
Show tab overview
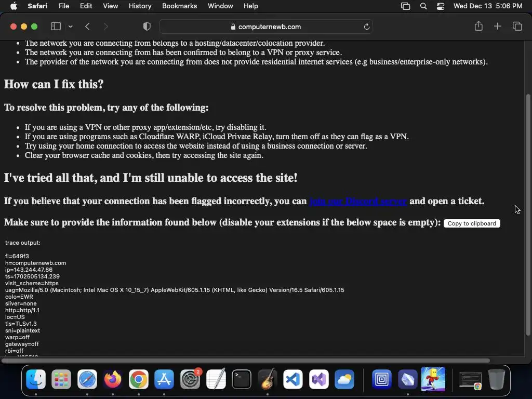(x=517, y=26)
